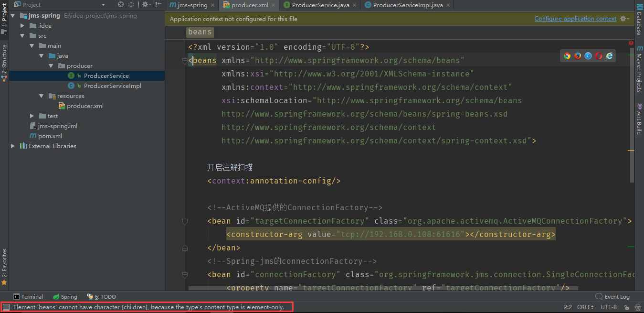Collapse the resources folder
The width and height of the screenshot is (644, 313).
41,96
